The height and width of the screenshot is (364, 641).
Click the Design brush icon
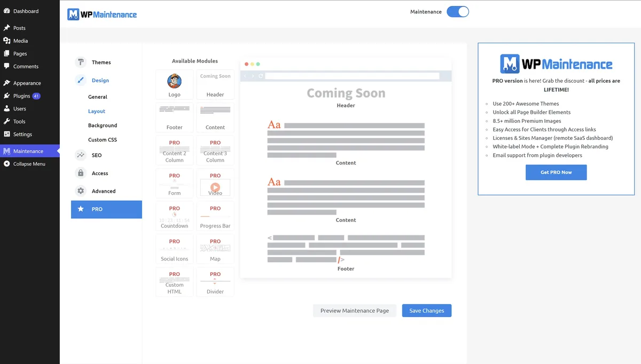81,80
